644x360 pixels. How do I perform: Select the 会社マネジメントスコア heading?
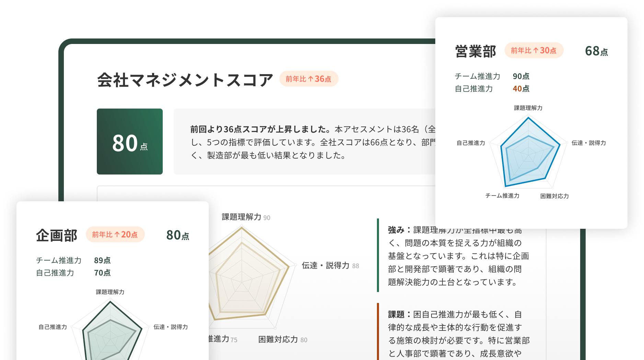coord(185,80)
